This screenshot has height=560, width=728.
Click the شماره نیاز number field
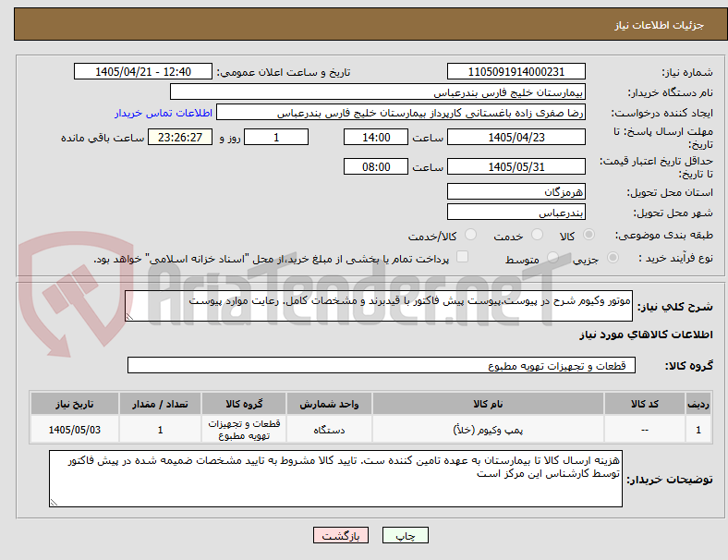(x=516, y=71)
